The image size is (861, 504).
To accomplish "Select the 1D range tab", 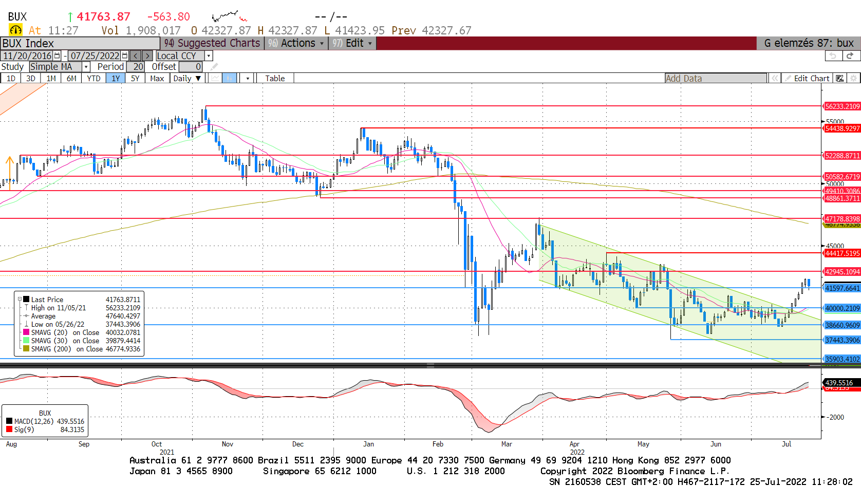I will coord(11,78).
